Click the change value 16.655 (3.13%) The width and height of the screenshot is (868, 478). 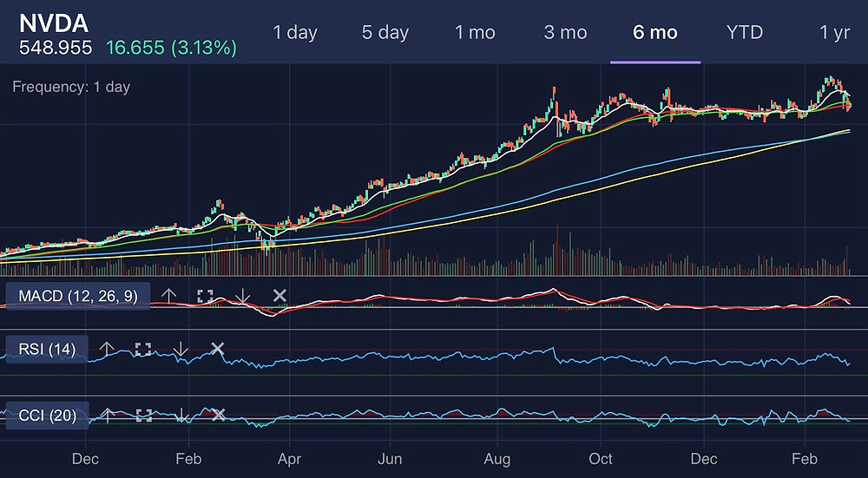[x=172, y=48]
